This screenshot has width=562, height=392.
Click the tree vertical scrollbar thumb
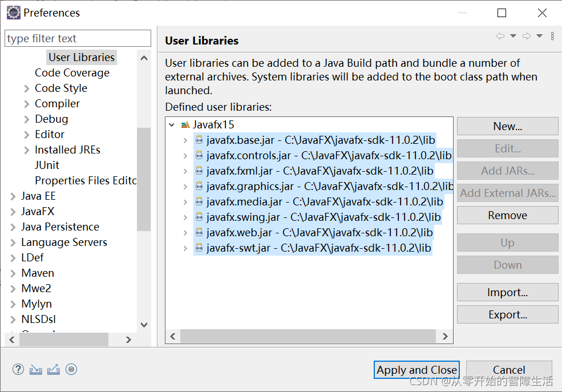[144, 179]
